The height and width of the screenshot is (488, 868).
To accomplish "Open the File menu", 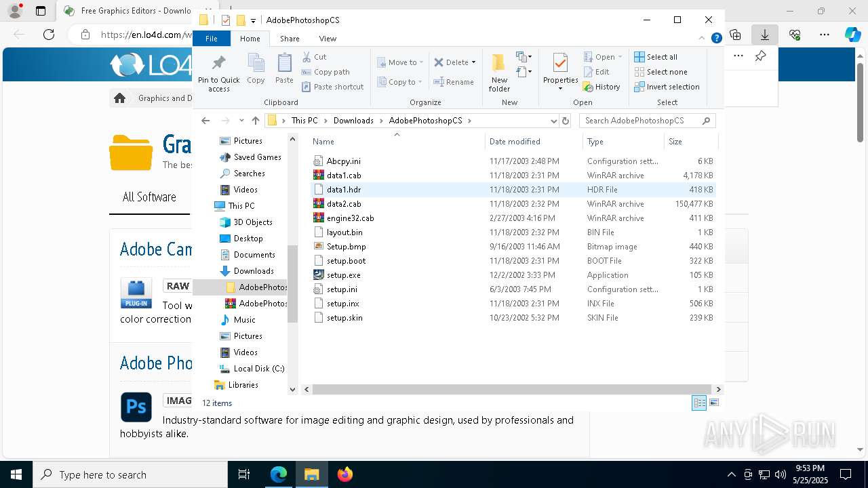I will click(x=212, y=39).
